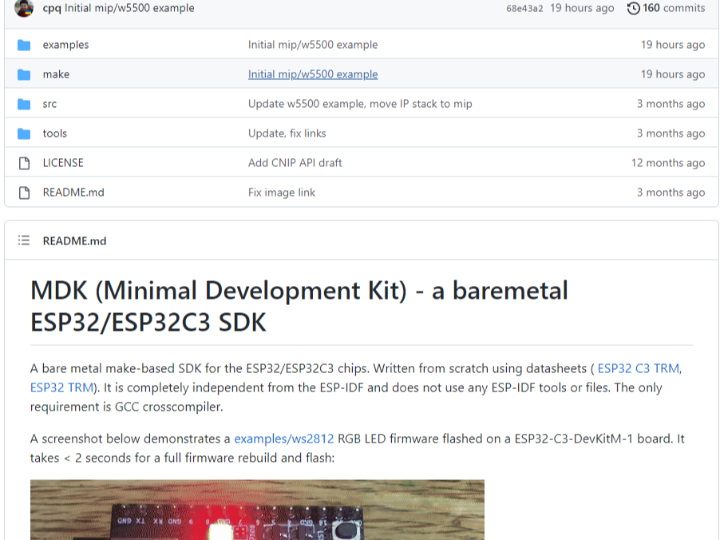Image resolution: width=720 pixels, height=540 pixels.
Task: Click the tools folder icon
Action: [x=24, y=133]
